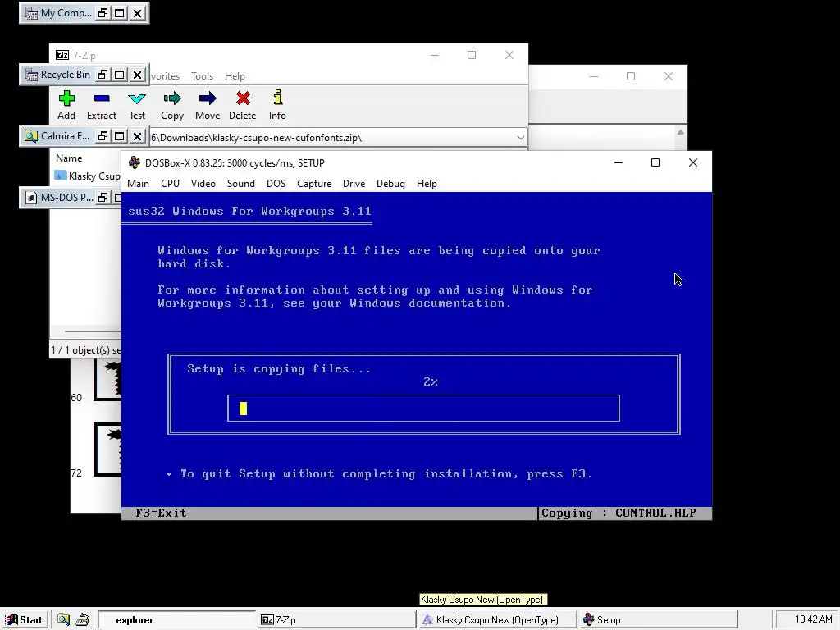Click the Setup copying progress bar
Screen dimensions: 840x630
tap(423, 409)
